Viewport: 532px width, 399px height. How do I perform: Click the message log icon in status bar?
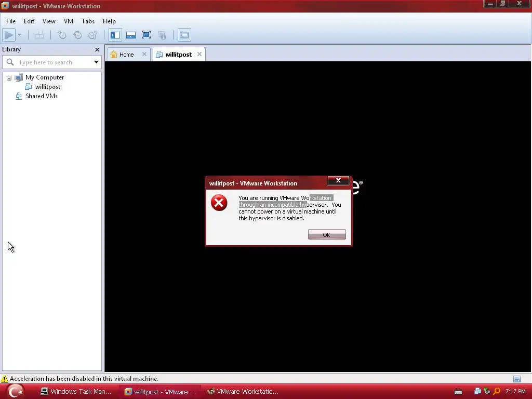point(517,379)
